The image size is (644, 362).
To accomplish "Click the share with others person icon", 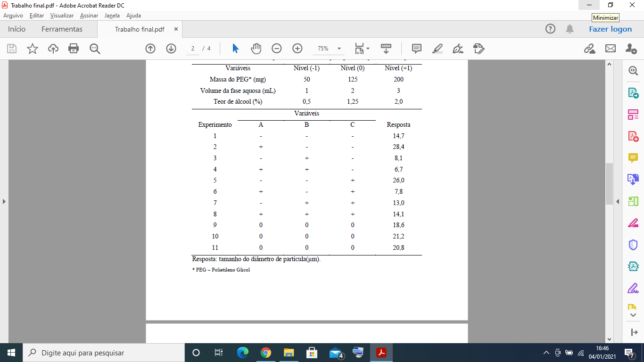I will pyautogui.click(x=631, y=49).
